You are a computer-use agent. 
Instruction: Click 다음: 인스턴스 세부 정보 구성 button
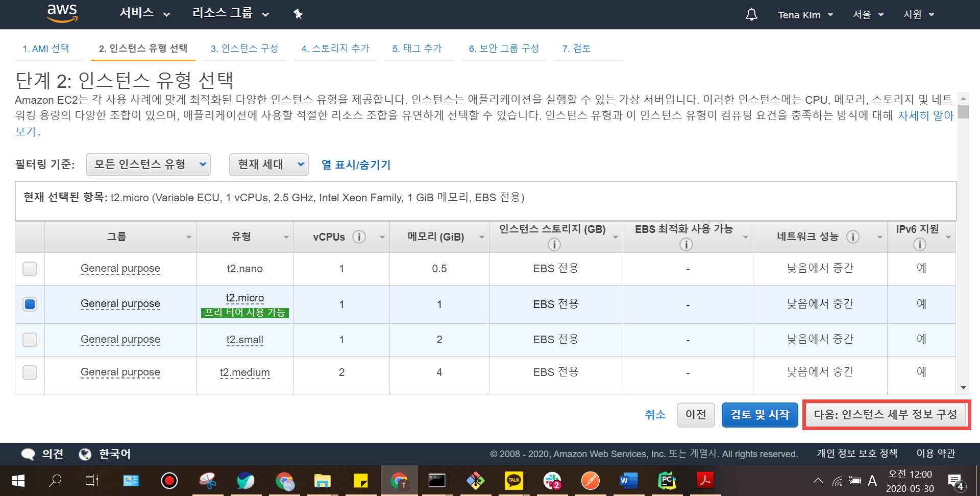pos(886,414)
